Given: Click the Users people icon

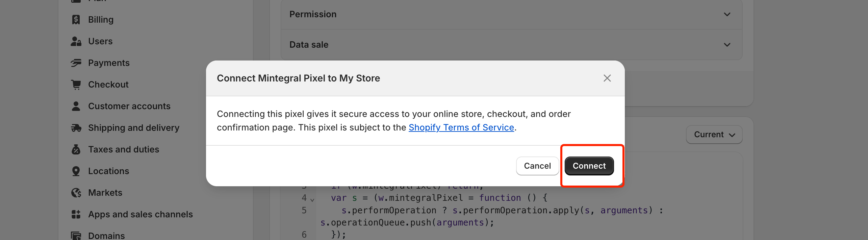Looking at the screenshot, I should point(76,41).
